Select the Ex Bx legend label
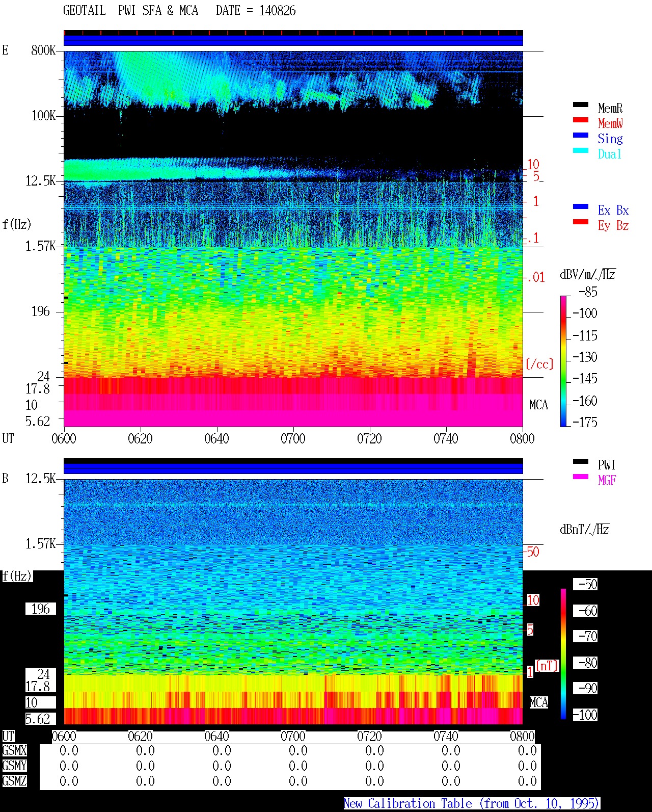652x812 pixels. [613, 210]
